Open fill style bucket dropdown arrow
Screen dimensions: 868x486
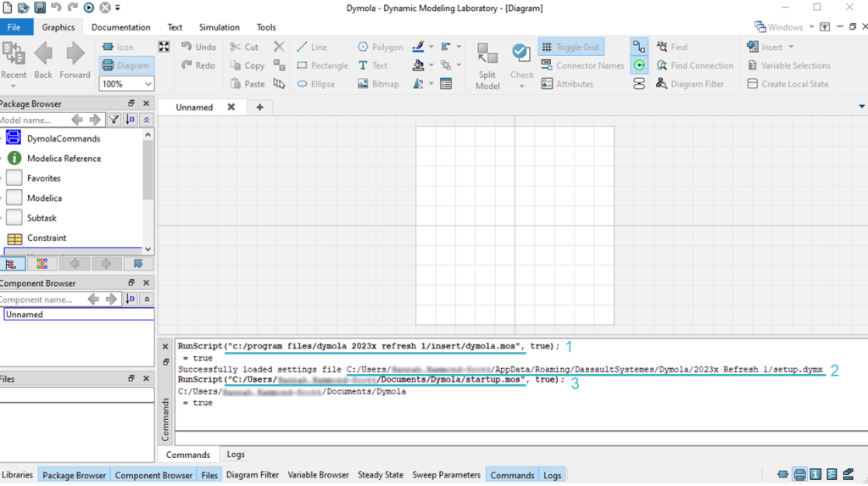[x=431, y=65]
